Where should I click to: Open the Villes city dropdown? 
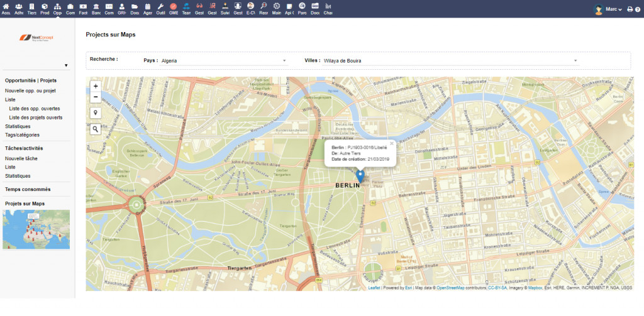click(450, 61)
